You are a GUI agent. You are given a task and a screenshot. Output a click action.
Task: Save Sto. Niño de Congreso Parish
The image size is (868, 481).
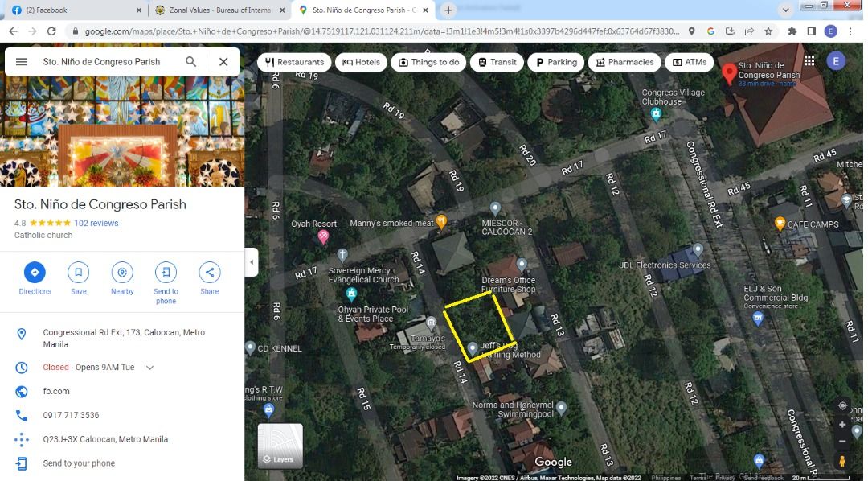point(78,273)
